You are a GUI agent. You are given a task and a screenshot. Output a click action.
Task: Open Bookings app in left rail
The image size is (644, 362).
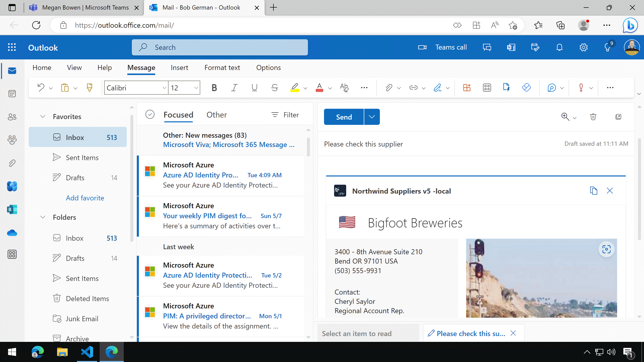coord(12,209)
